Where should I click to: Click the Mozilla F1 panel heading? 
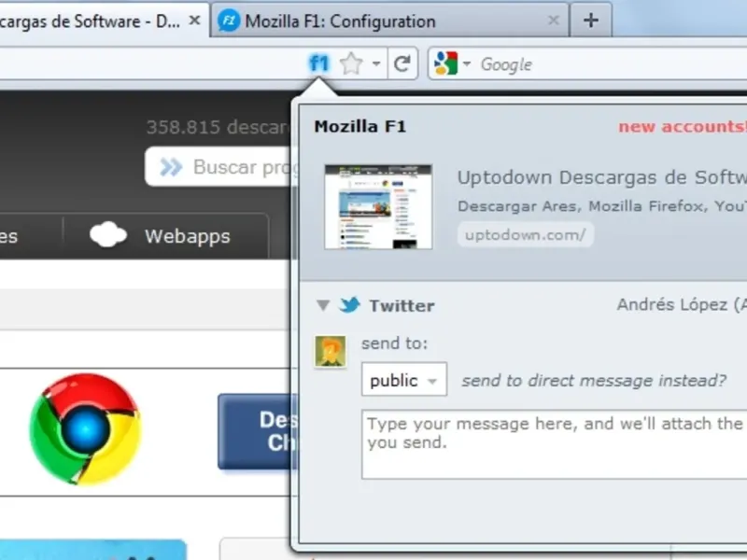point(360,127)
